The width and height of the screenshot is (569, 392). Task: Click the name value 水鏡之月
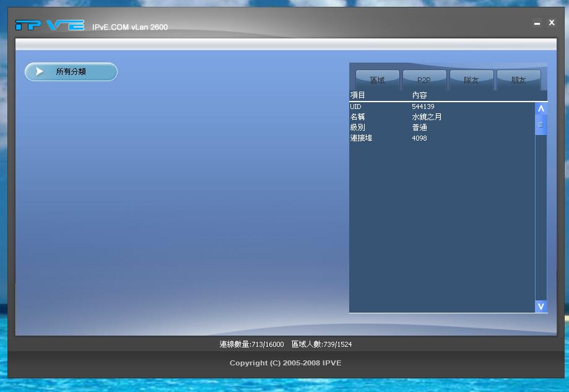pos(427,117)
